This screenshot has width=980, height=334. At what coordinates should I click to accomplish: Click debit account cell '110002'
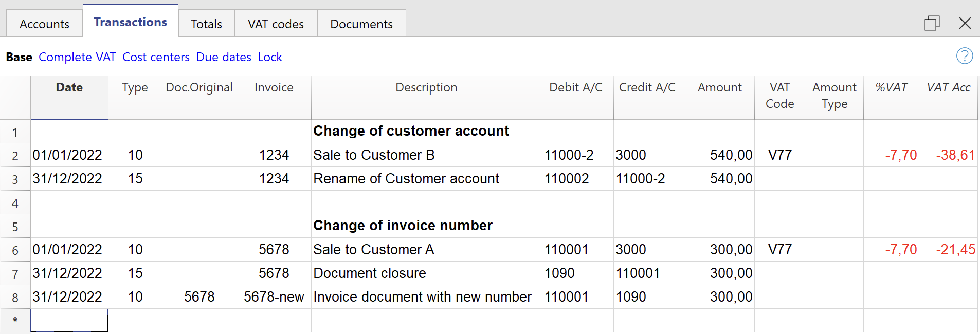[x=566, y=179]
